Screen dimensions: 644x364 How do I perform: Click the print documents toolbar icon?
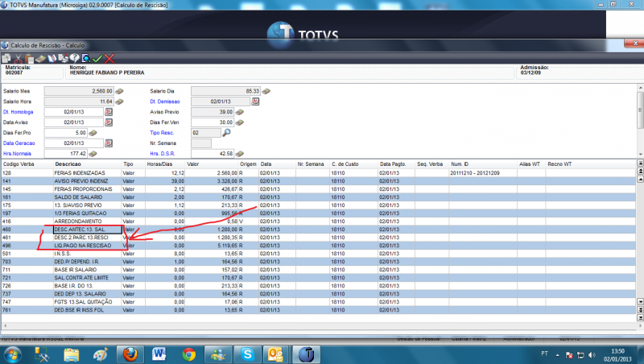point(63,58)
